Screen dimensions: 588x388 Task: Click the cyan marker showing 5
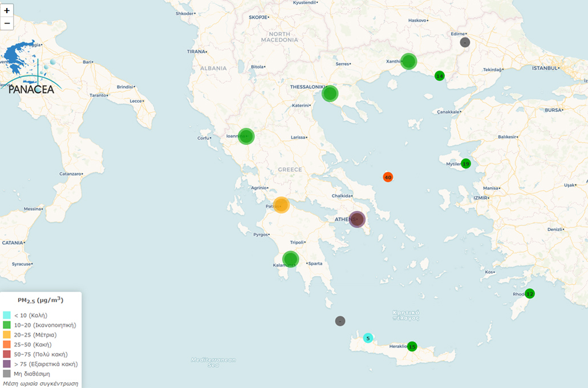click(368, 338)
